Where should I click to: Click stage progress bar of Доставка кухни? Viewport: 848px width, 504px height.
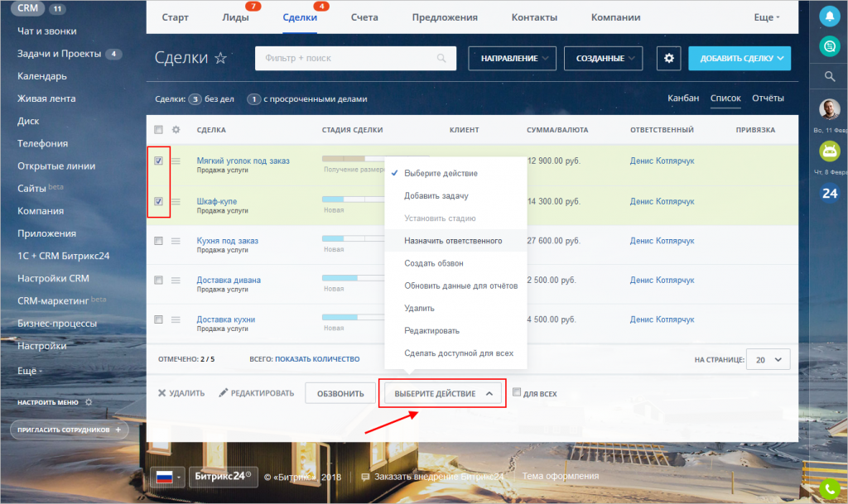click(x=353, y=318)
